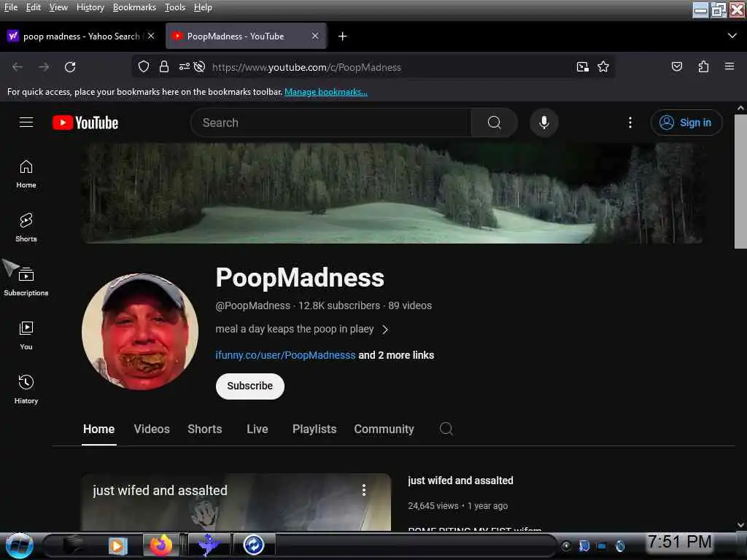Image resolution: width=747 pixels, height=560 pixels.
Task: Open YouTube settings three-dot menu
Action: pos(630,122)
